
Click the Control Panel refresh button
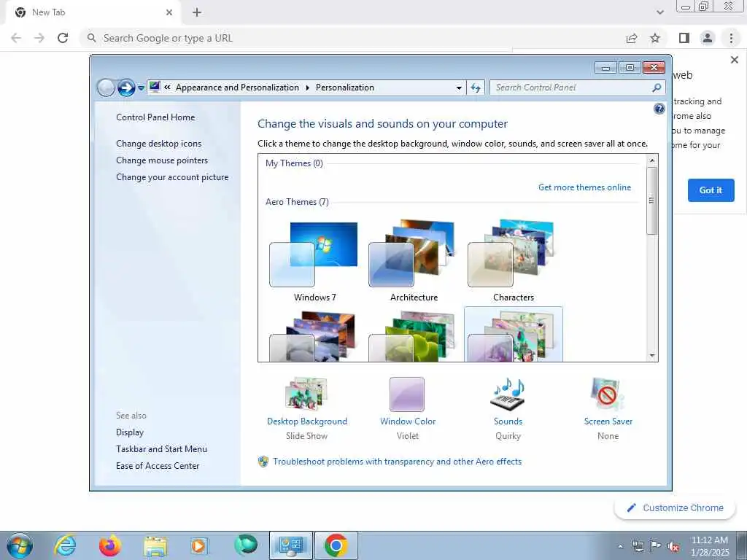coord(476,87)
